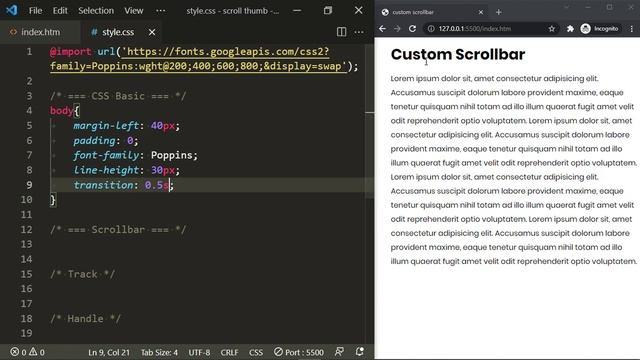Click the Incognito profile indicator
640x360 pixels.
coord(600,29)
